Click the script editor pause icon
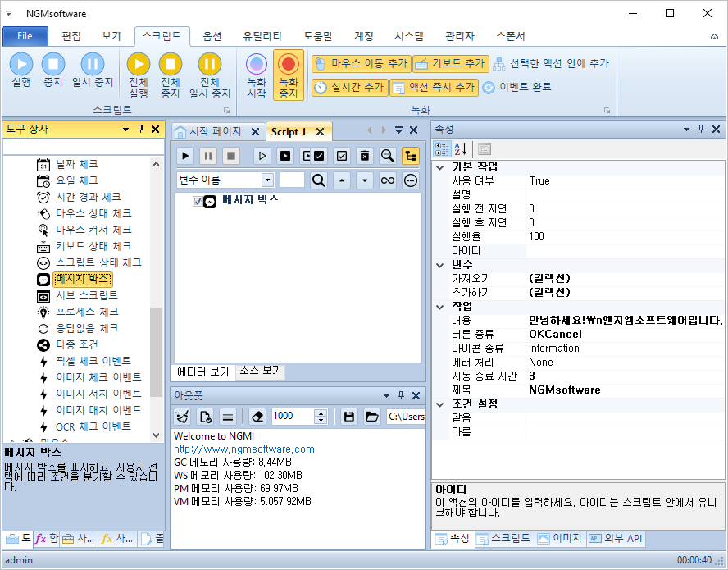 click(208, 156)
